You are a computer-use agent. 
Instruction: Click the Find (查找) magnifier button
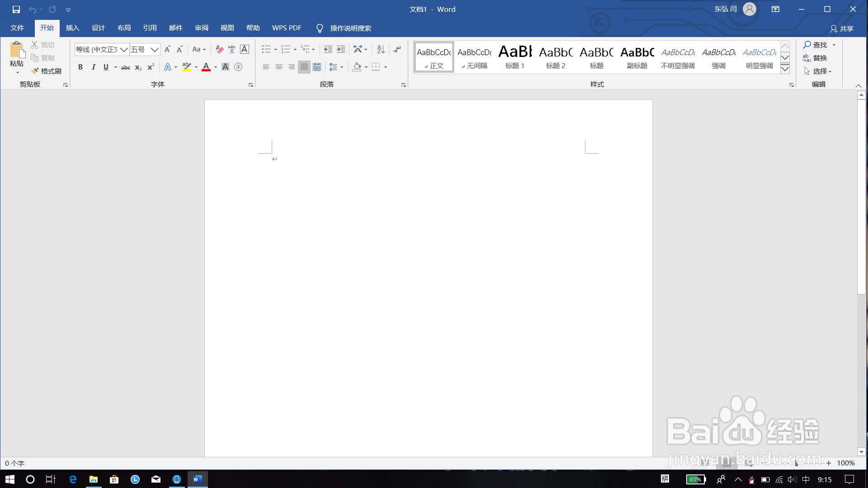(815, 45)
